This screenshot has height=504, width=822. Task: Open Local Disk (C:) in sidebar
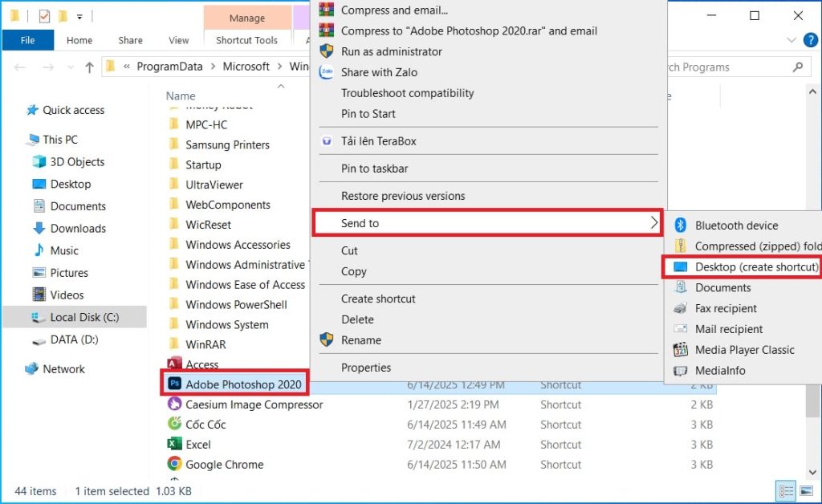click(x=75, y=317)
